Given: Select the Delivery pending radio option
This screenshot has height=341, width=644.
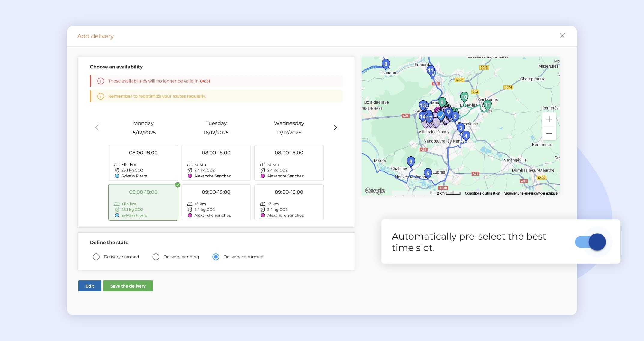Looking at the screenshot, I should pos(156,257).
